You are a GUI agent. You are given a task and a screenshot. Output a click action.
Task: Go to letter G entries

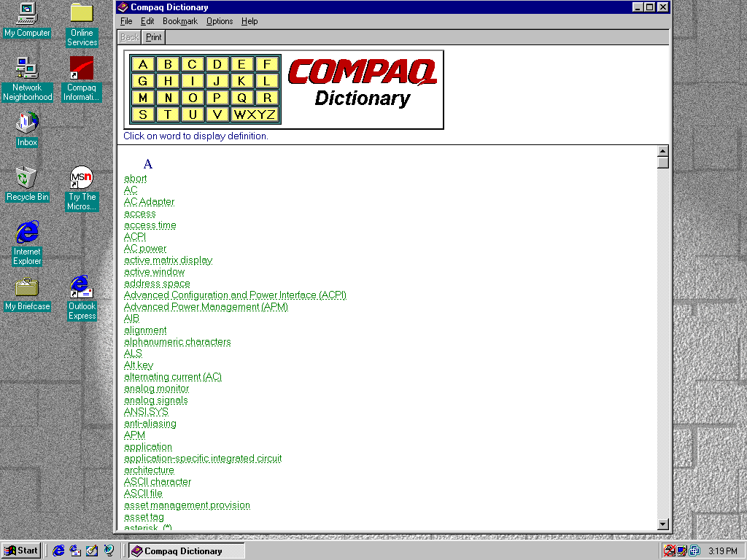[x=142, y=81]
